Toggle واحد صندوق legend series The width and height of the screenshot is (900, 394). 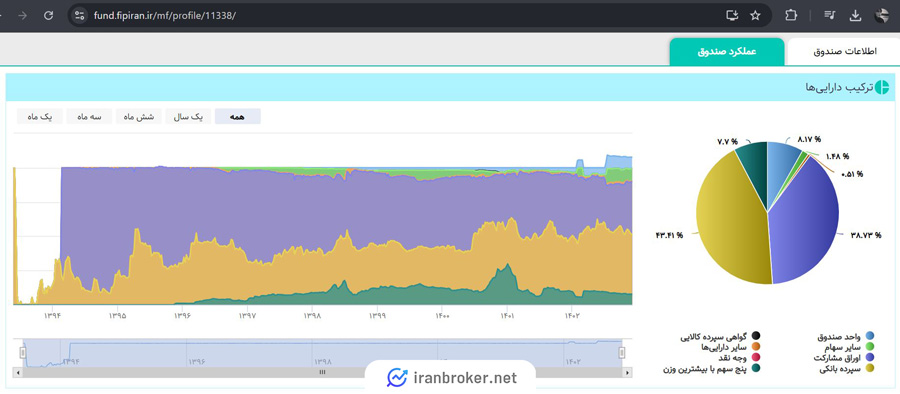point(846,336)
